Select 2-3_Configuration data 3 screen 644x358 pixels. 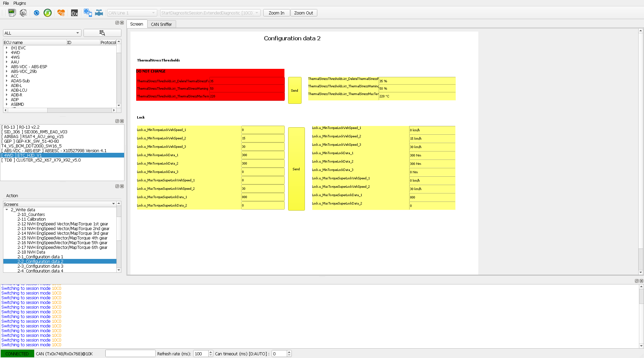(40, 266)
